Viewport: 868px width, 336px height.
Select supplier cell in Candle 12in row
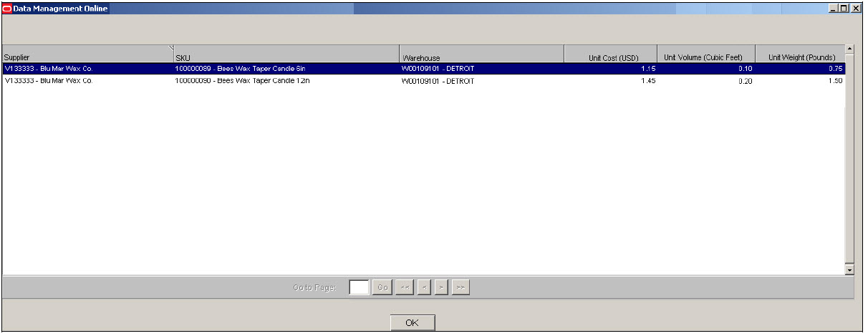coord(87,81)
